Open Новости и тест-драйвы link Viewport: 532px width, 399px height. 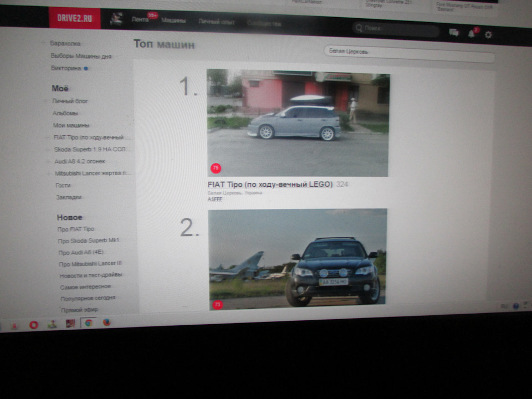click(x=91, y=275)
